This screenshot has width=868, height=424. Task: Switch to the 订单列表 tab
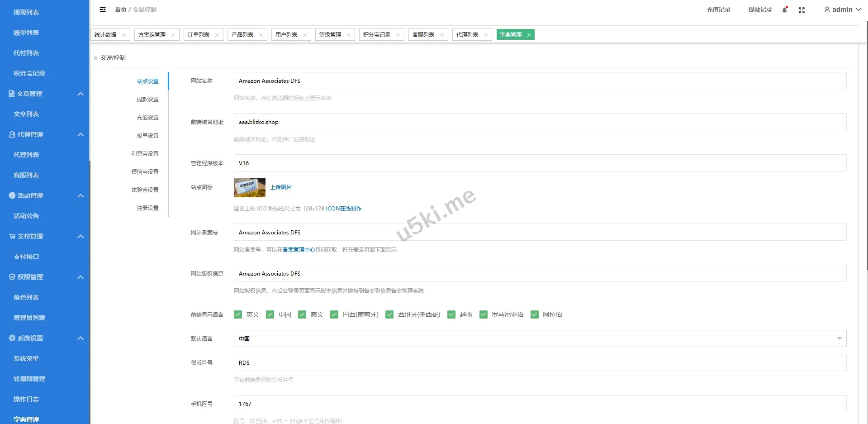(199, 35)
